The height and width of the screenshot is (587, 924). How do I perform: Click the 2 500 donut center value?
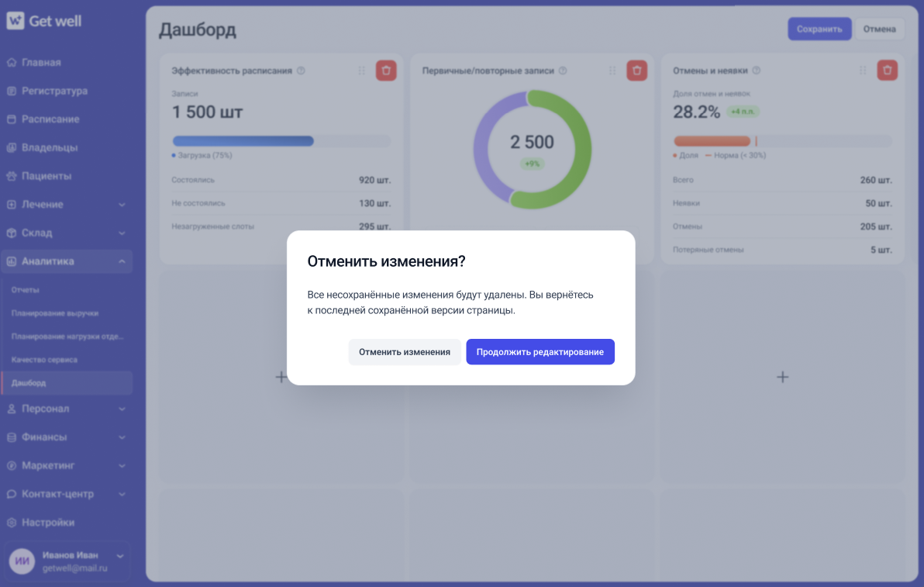532,142
